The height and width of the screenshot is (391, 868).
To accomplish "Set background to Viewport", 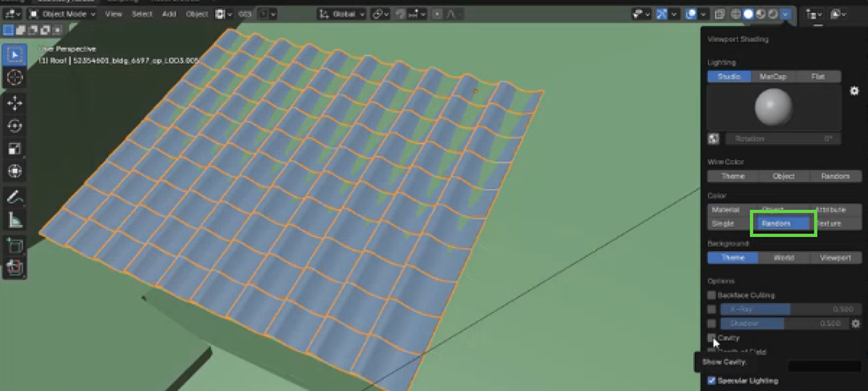I will [x=835, y=258].
